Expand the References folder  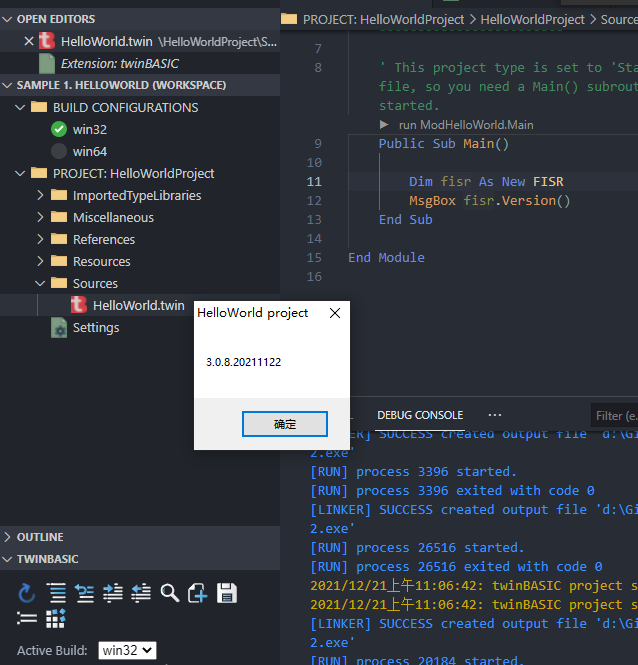pos(40,240)
